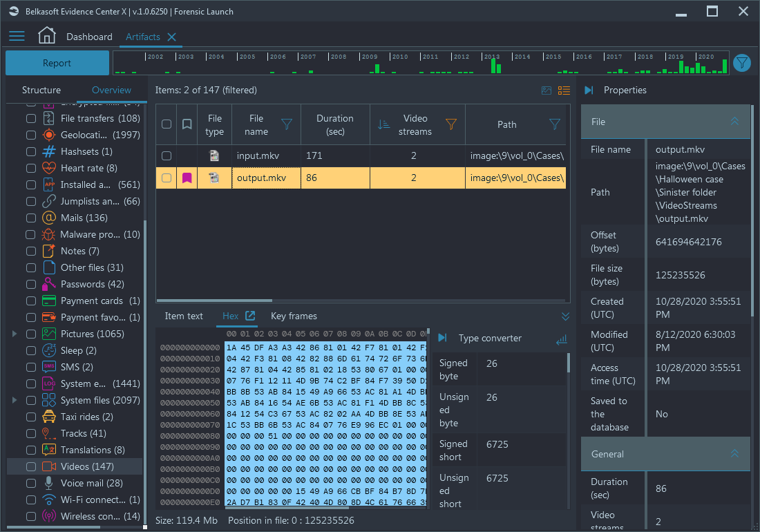Tick the checkbox for input.mkv row
The height and width of the screenshot is (532, 760).
click(x=167, y=155)
